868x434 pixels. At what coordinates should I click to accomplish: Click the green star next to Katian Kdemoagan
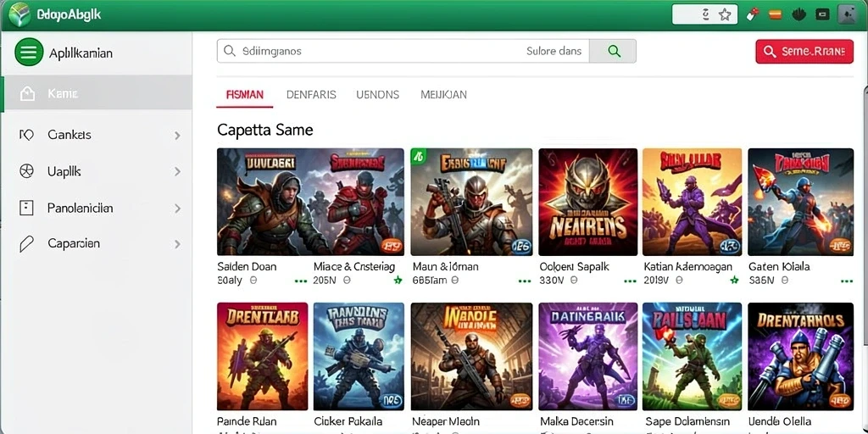point(734,281)
